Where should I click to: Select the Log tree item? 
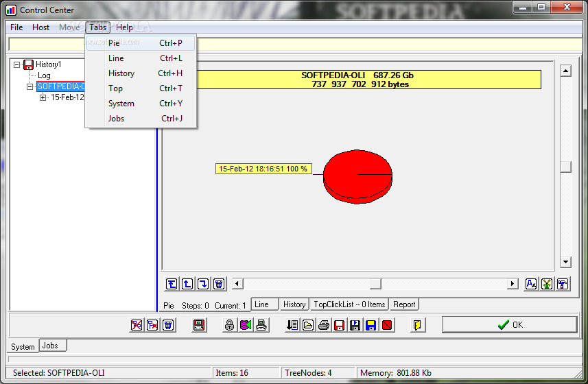[x=44, y=75]
